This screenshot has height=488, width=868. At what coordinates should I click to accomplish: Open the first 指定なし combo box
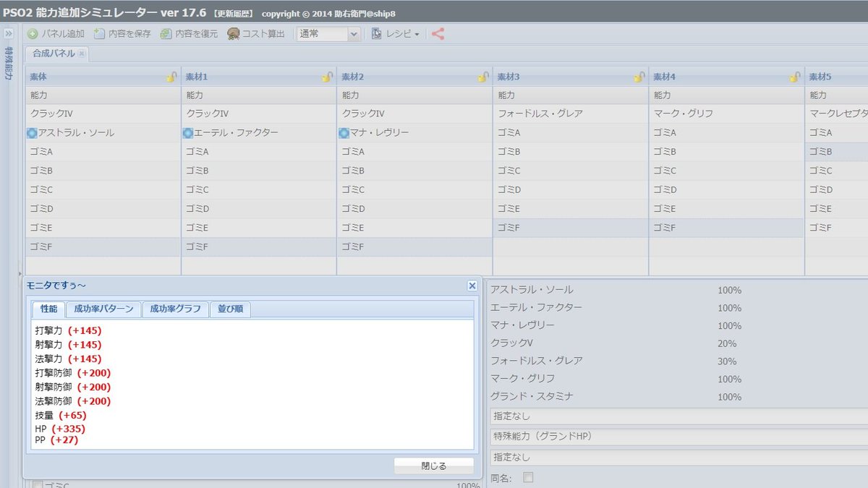coord(678,416)
